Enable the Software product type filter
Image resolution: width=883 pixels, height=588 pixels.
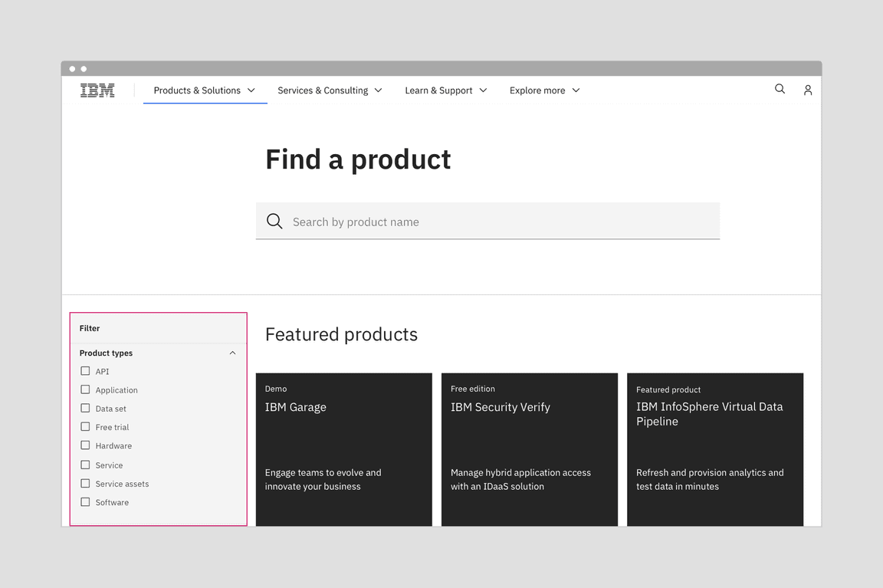(85, 502)
